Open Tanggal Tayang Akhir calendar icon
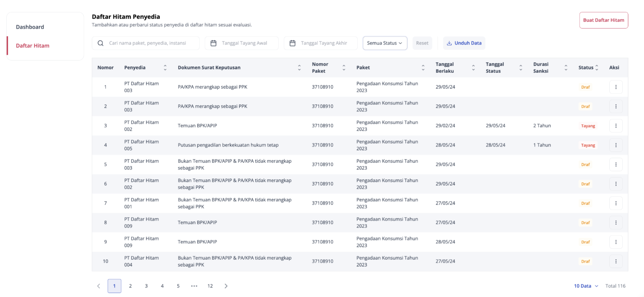Viewport: 644px width, 297px height. [x=292, y=43]
